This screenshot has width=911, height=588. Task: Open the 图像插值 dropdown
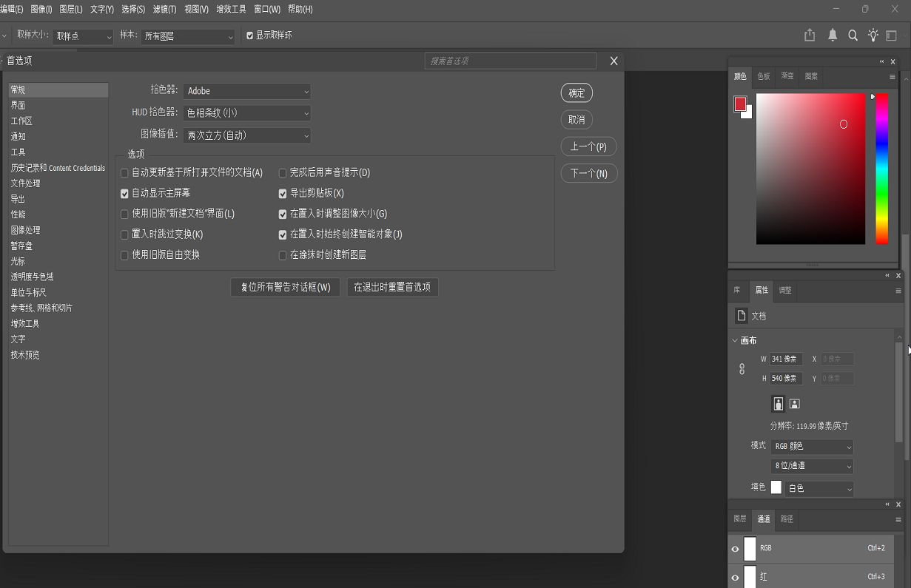[246, 135]
